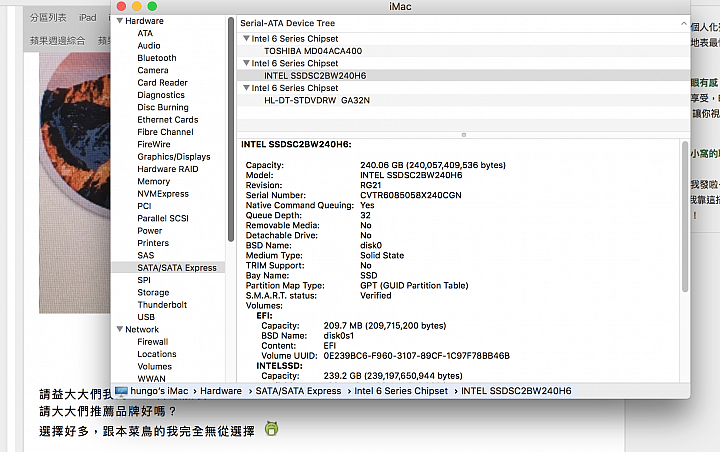Open the Bluetooth hardware entry
720x452 pixels.
pos(157,58)
